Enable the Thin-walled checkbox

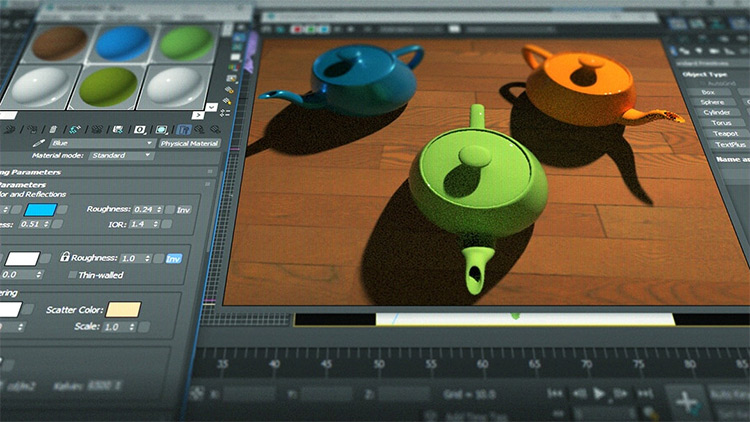72,275
